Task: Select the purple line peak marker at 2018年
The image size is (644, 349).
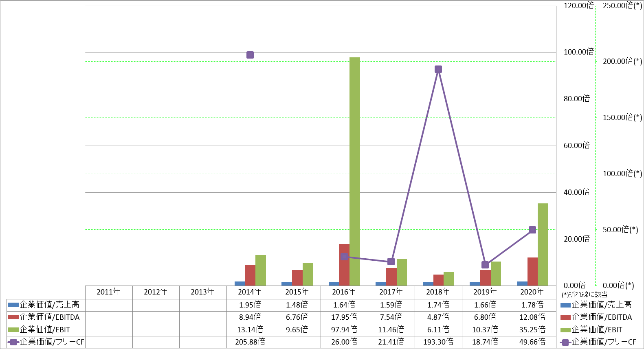Action: coord(438,69)
